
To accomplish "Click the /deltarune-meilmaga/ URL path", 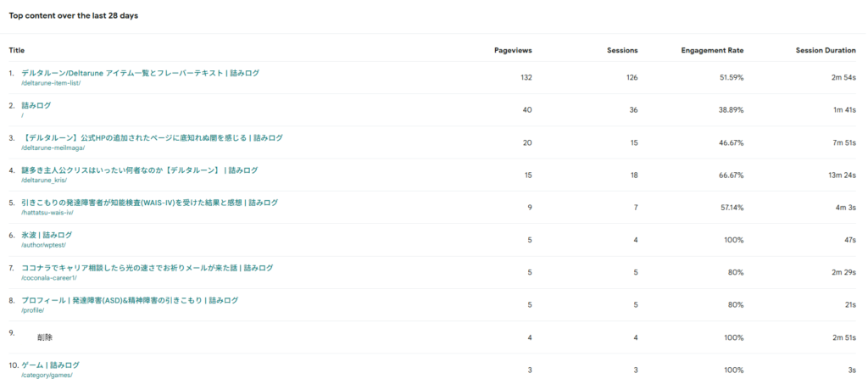I will pyautogui.click(x=53, y=148).
